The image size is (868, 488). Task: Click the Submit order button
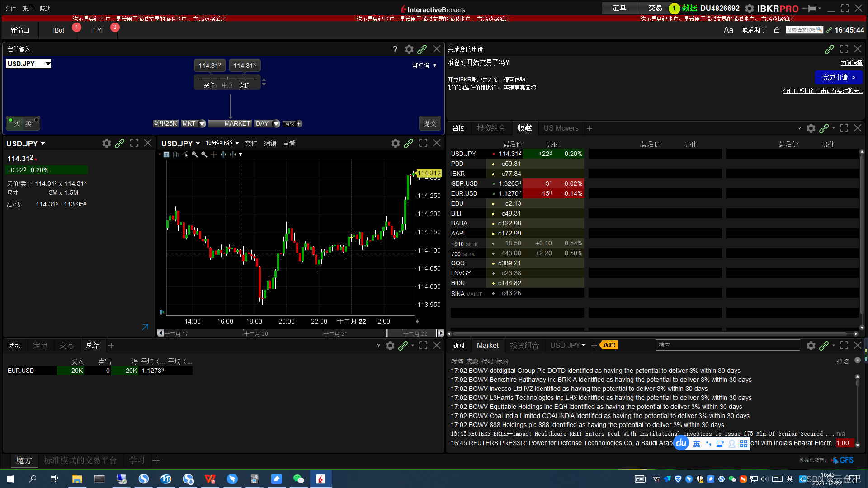pyautogui.click(x=430, y=123)
